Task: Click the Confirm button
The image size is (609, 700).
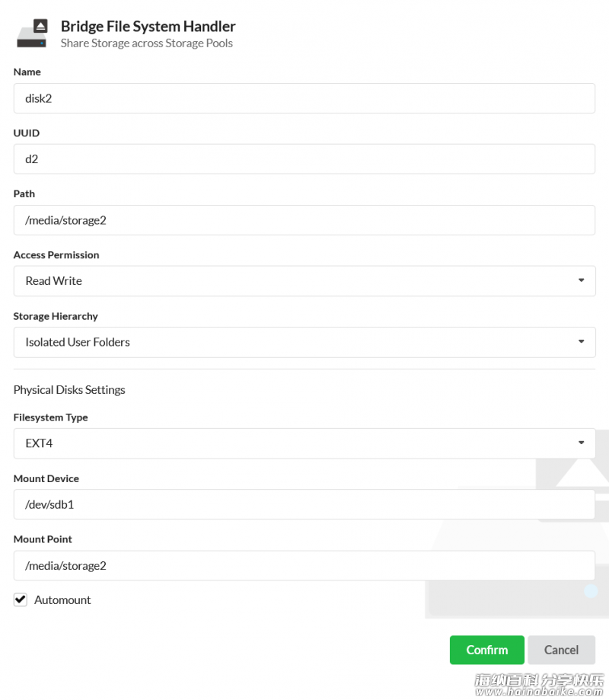Action: point(486,650)
